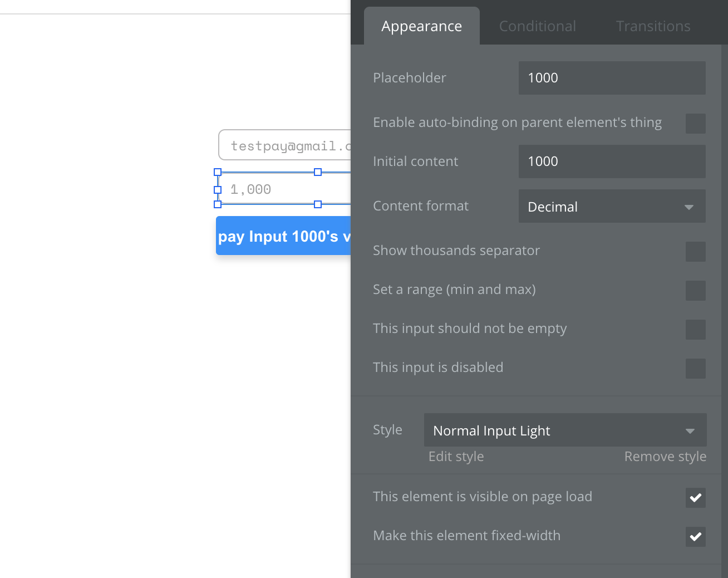Viewport: 728px width, 578px height.
Task: Expand the Style dropdown Normal Input Light
Action: pos(565,430)
